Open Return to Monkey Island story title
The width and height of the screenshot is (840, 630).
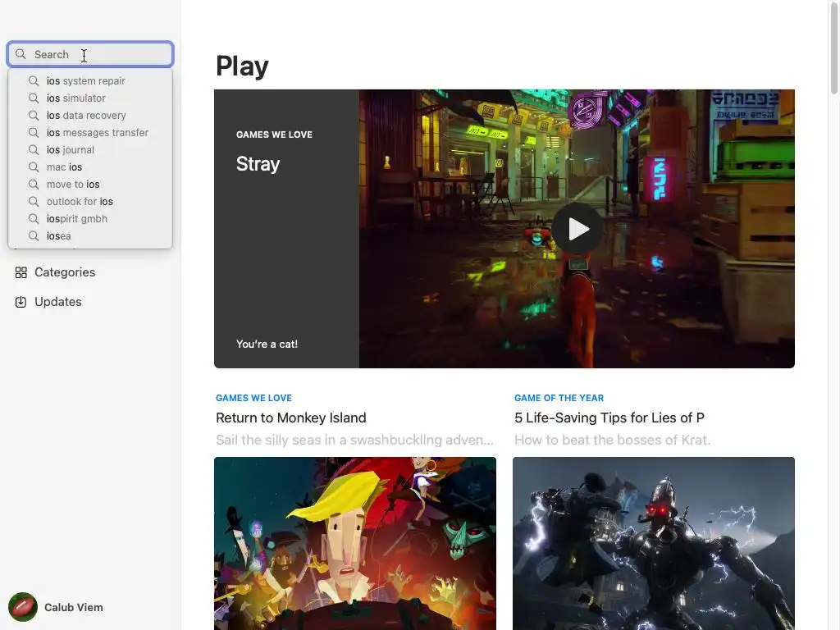291,418
